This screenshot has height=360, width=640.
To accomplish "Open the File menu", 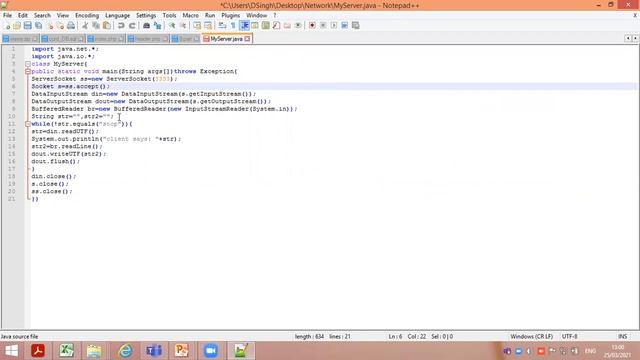I will [7, 16].
